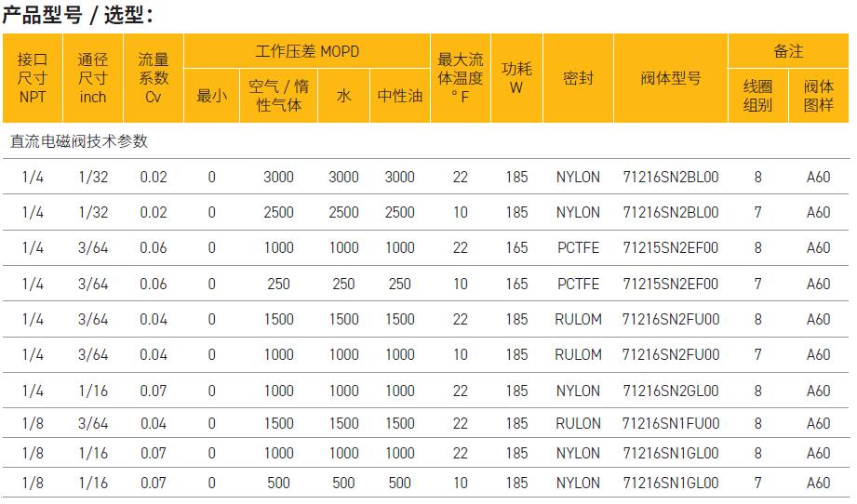Click the 空气 / 惰性气体 sub-header
Viewport: 857px width, 504px height.
[279, 96]
